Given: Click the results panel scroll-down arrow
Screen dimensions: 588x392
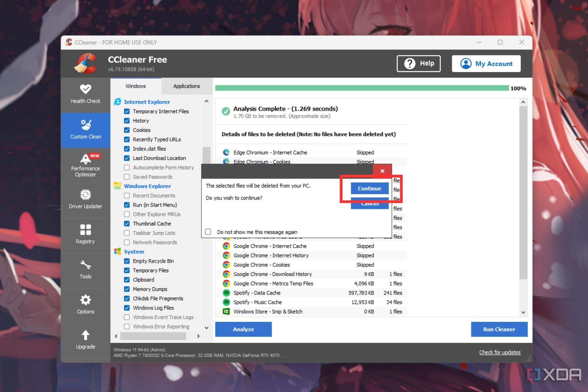Looking at the screenshot, I should coord(523,312).
